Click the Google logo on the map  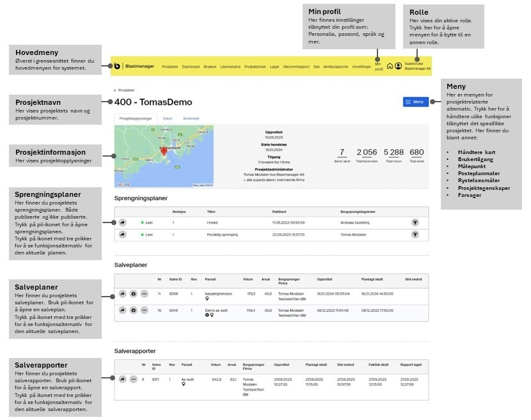point(123,185)
